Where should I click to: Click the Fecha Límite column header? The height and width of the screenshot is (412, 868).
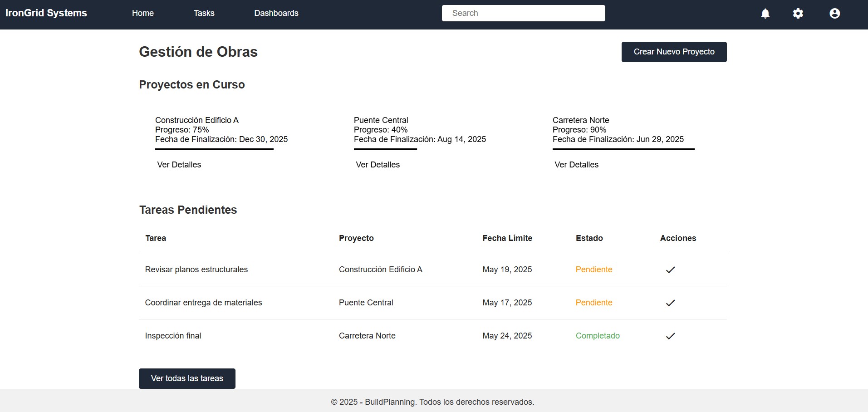click(507, 238)
